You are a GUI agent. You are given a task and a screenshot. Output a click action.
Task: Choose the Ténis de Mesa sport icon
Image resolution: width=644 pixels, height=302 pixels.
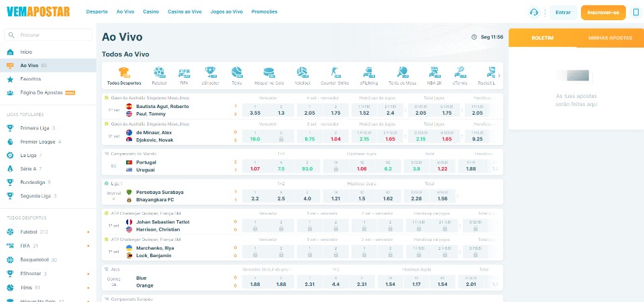tap(402, 76)
